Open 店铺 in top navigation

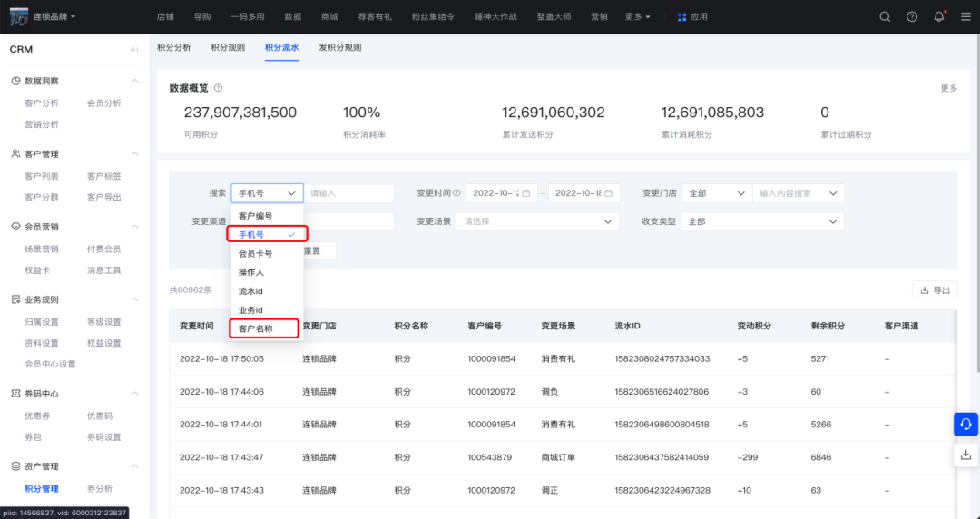[x=165, y=17]
